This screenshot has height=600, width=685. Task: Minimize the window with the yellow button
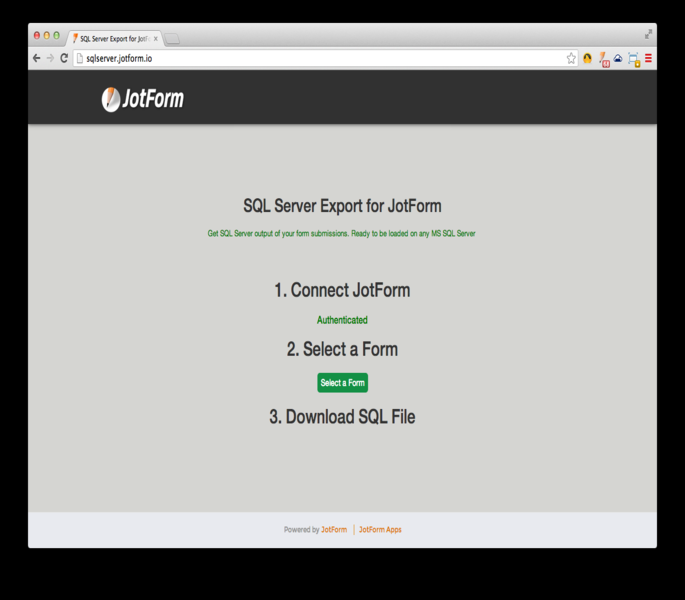[x=46, y=35]
